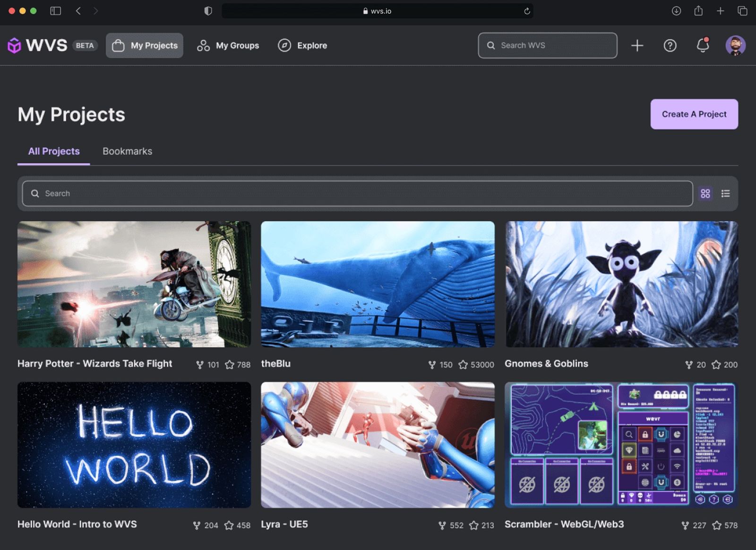Click the Help question mark icon
The height and width of the screenshot is (550, 756).
(670, 45)
